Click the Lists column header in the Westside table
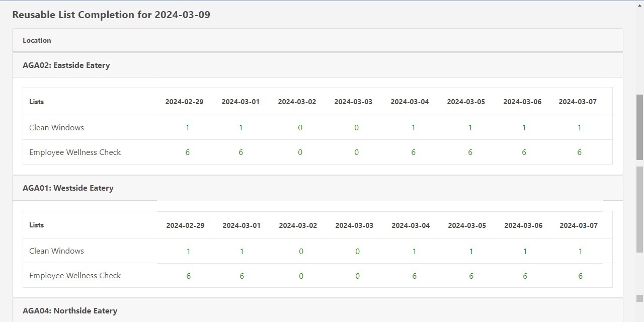 pos(36,225)
